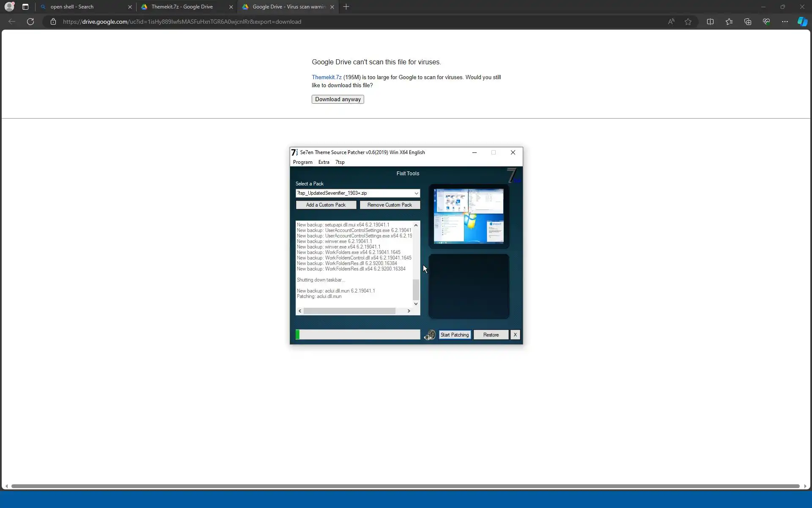Open the browser profile avatar
This screenshot has height=508, width=812.
(x=9, y=7)
